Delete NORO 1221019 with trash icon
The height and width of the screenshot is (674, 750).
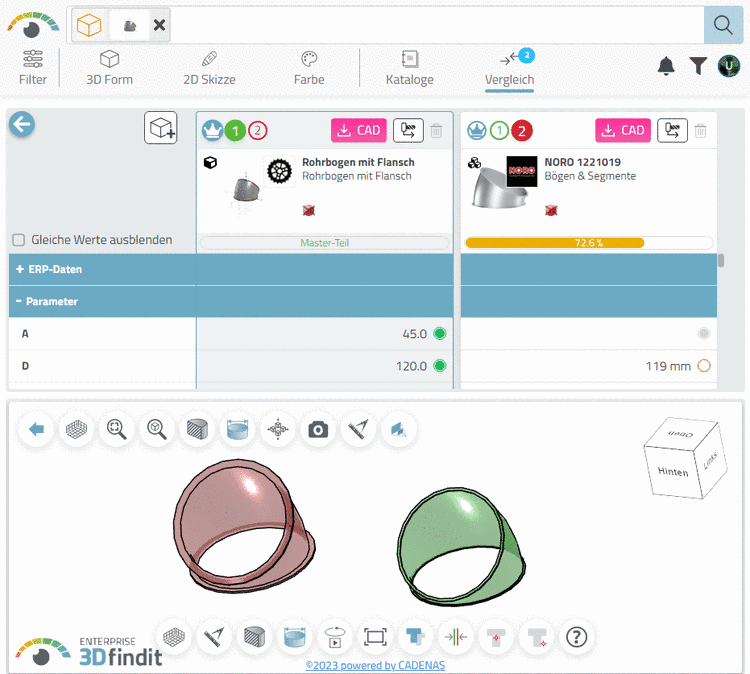(x=700, y=131)
